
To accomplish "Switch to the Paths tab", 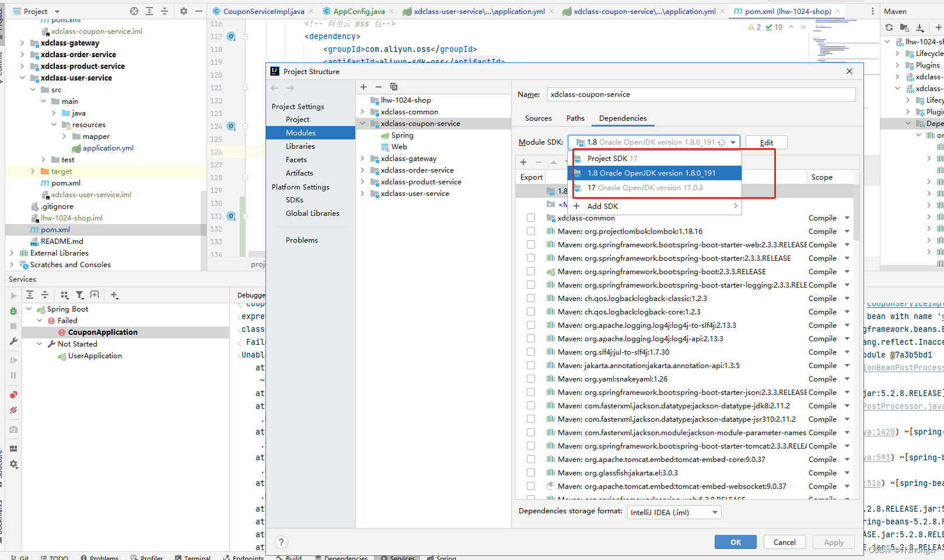I will (x=575, y=118).
